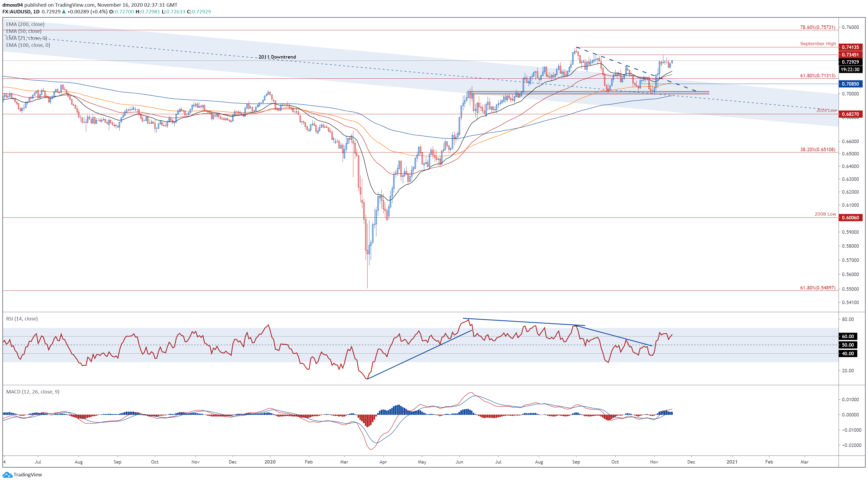
Task: Click the MACD (12, 26, close, 9) label
Action: point(33,392)
